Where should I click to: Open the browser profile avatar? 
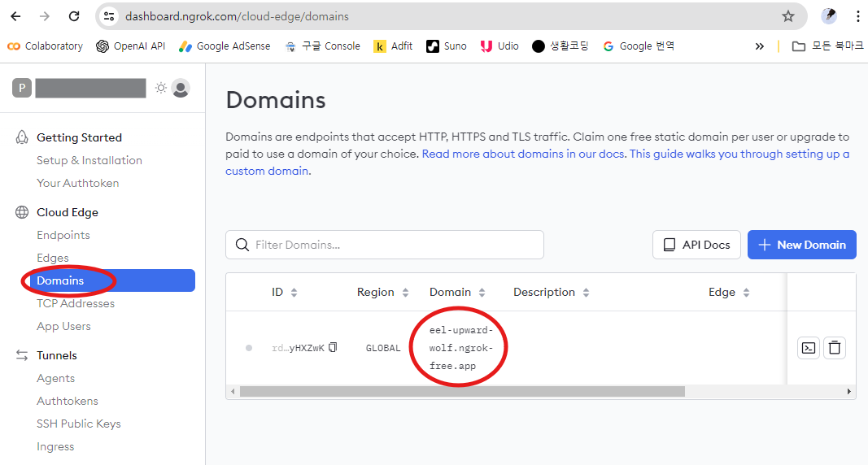pos(829,16)
